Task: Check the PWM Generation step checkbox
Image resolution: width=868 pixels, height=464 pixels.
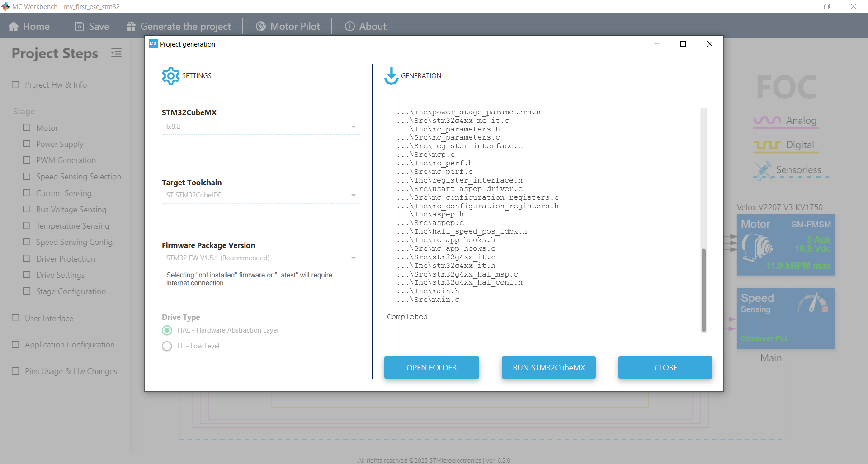Action: click(x=27, y=160)
